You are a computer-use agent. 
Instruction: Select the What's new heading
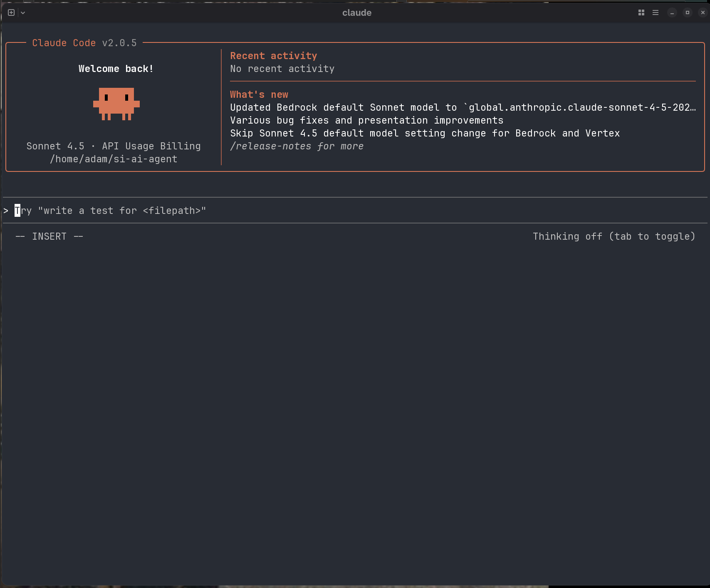click(259, 94)
